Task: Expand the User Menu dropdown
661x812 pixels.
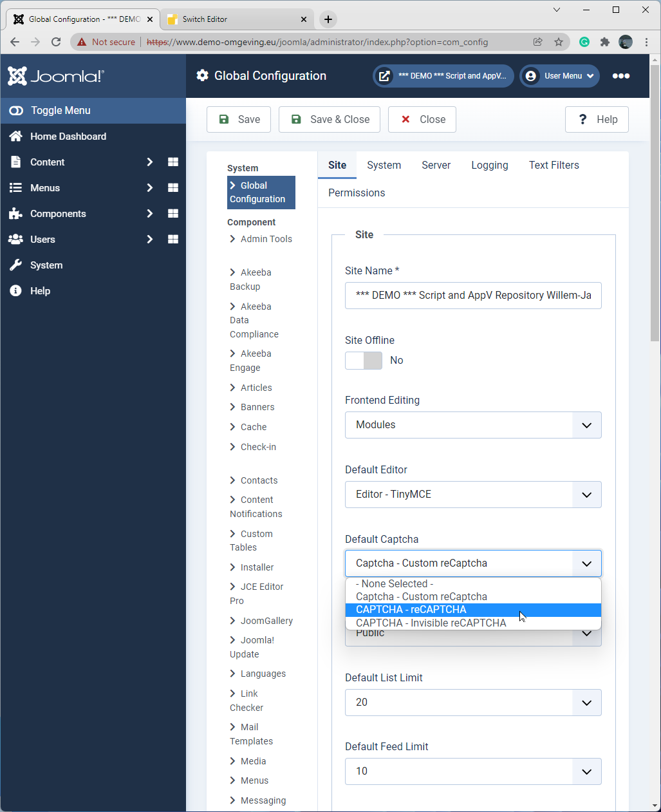Action: click(559, 76)
